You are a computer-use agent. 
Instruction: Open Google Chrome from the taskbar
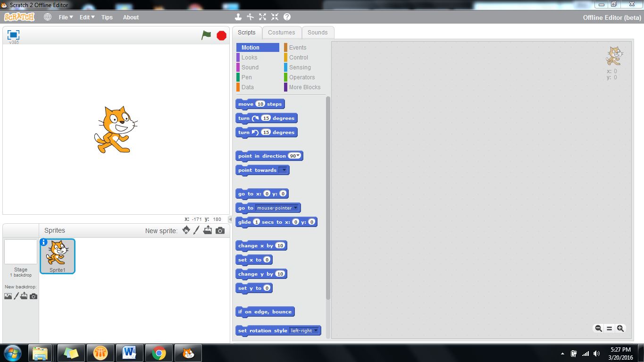click(159, 353)
